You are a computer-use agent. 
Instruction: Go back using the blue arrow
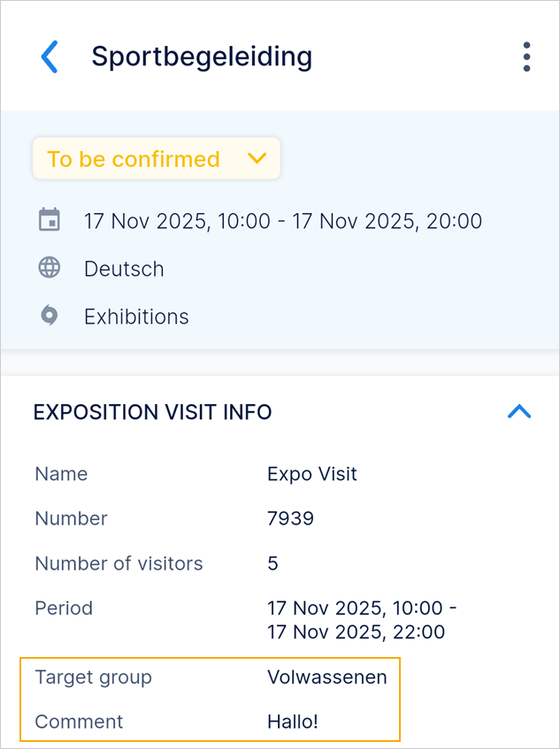tap(50, 57)
